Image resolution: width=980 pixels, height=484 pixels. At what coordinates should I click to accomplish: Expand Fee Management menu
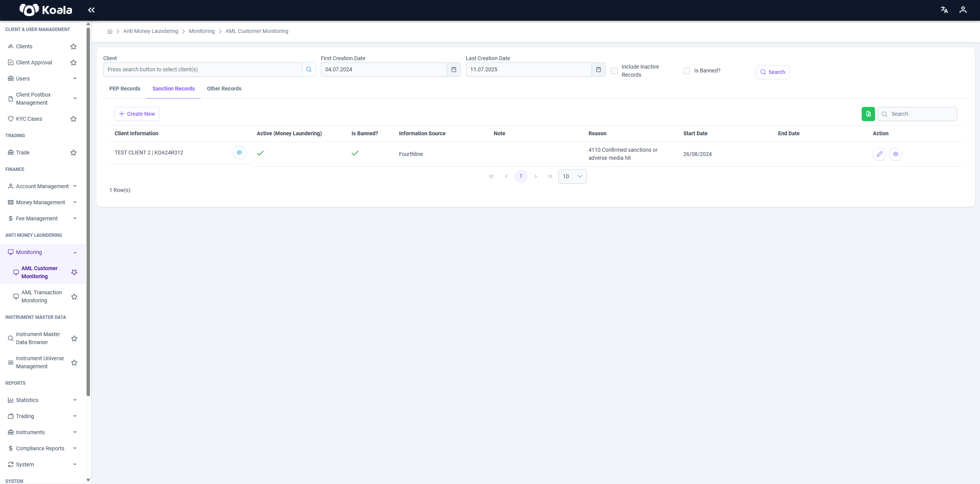tap(42, 218)
